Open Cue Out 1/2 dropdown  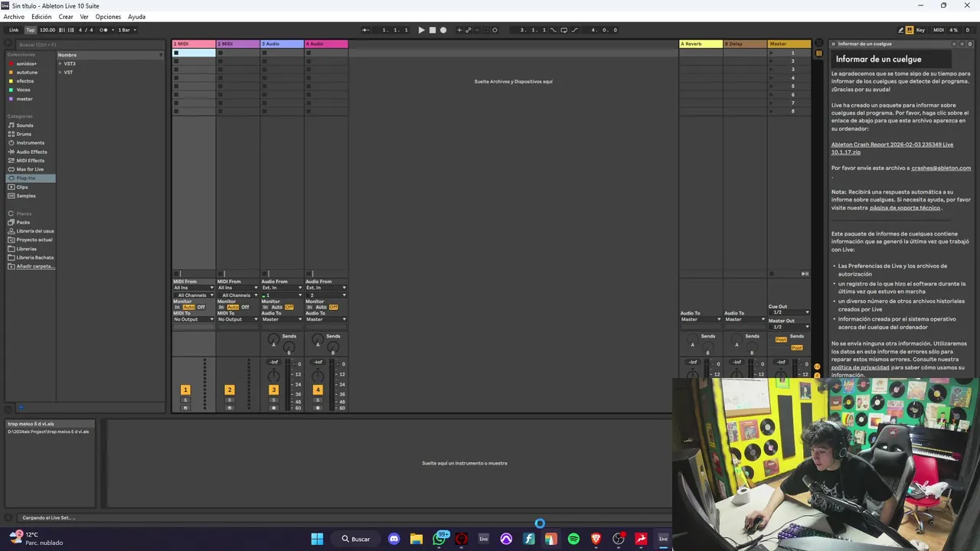coord(789,312)
